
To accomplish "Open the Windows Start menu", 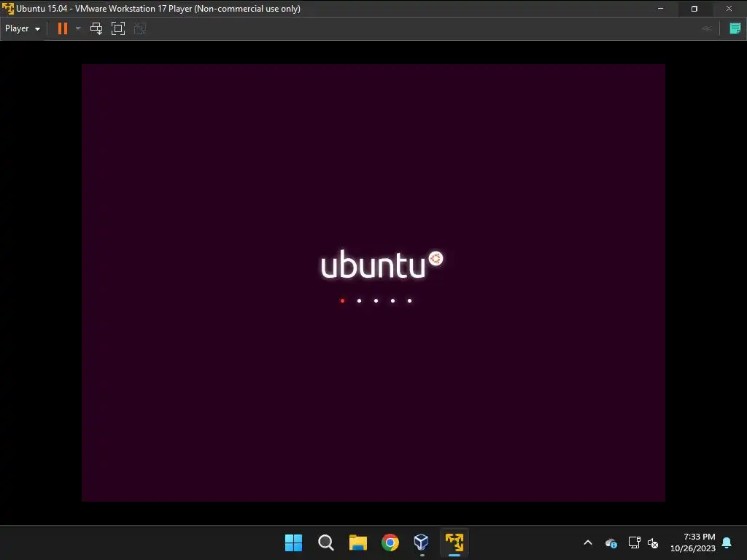I will [293, 542].
